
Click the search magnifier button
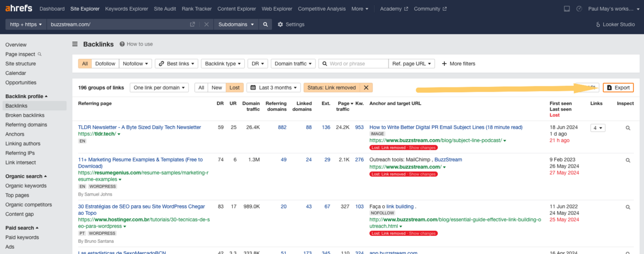[265, 25]
